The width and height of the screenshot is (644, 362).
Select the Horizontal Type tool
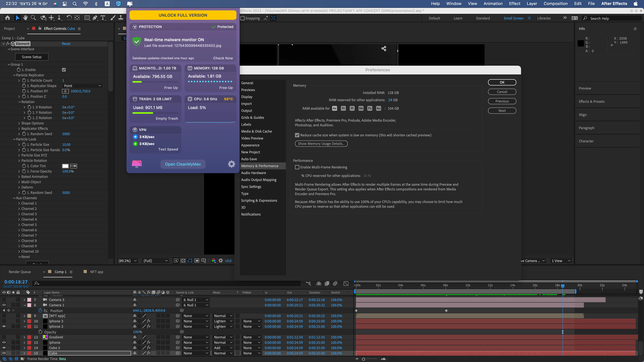(x=103, y=18)
